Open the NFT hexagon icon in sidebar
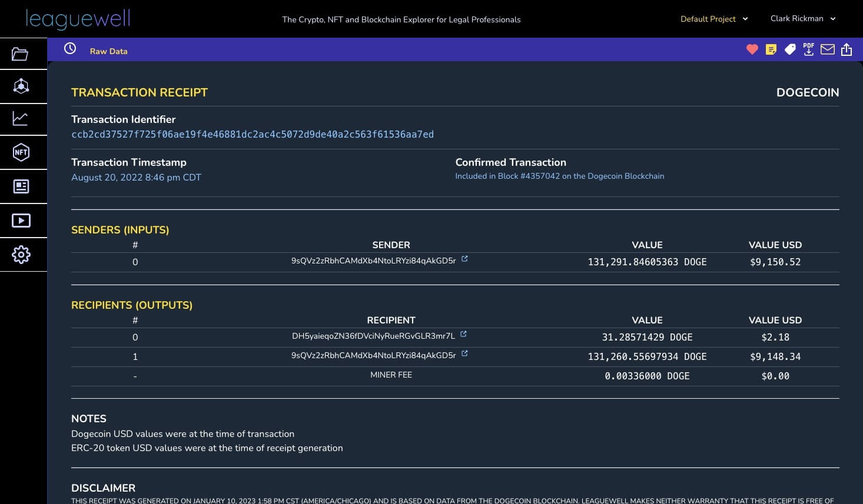The height and width of the screenshot is (504, 863). tap(21, 152)
